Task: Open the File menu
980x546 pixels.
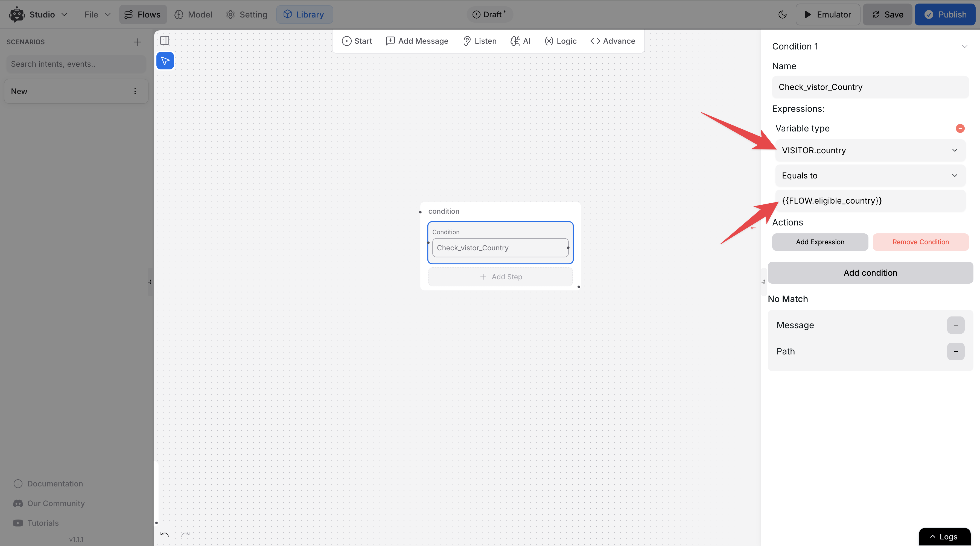Action: (x=97, y=14)
